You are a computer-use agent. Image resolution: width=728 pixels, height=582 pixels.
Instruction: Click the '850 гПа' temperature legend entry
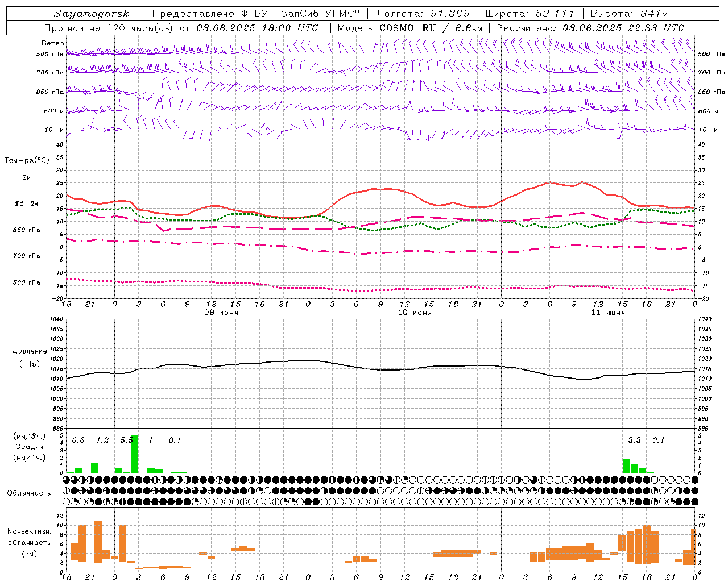[x=27, y=230]
